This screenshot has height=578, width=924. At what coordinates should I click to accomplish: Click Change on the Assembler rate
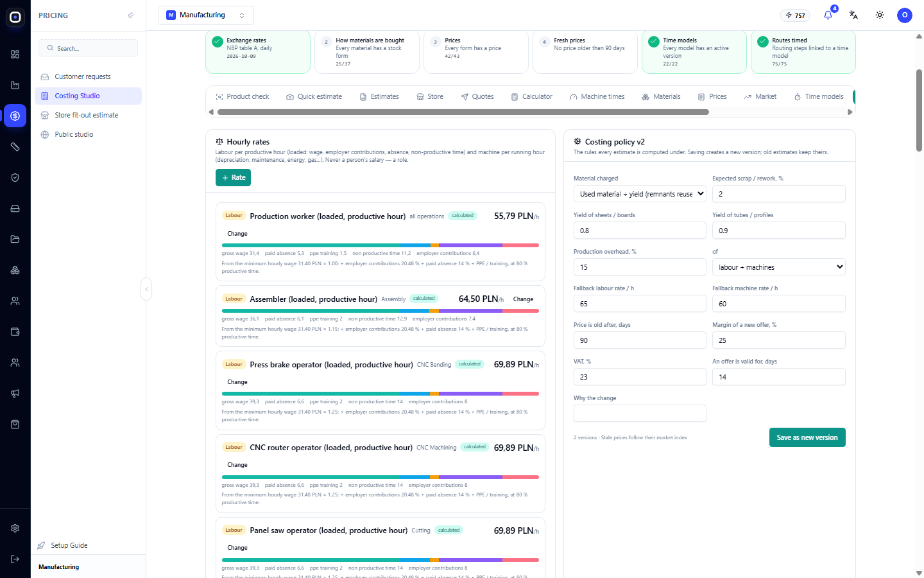[523, 299]
